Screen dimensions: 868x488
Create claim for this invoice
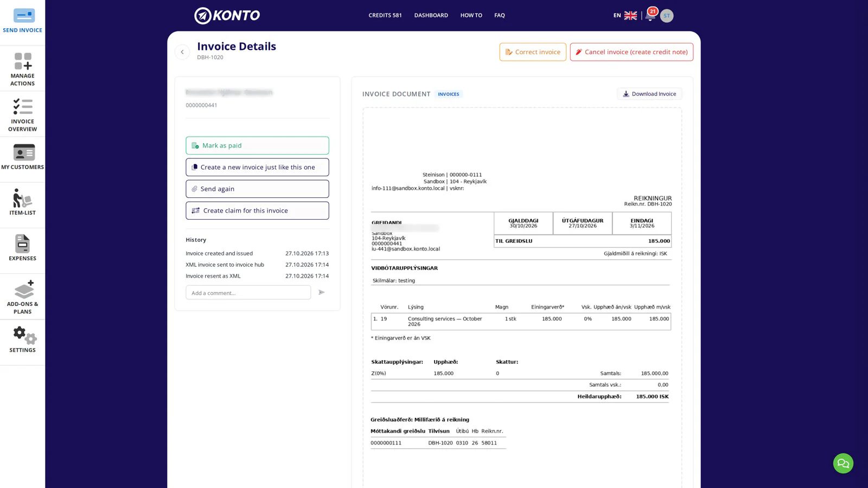pos(257,210)
